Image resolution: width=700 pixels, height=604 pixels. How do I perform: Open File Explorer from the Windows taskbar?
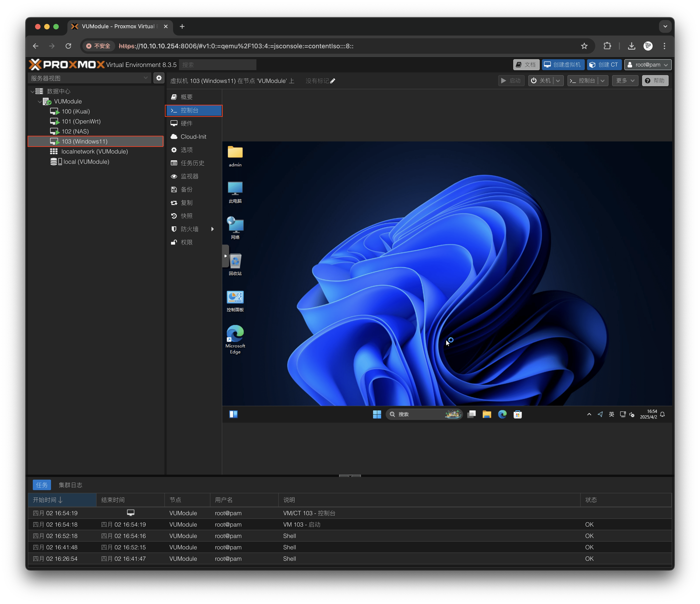point(486,414)
